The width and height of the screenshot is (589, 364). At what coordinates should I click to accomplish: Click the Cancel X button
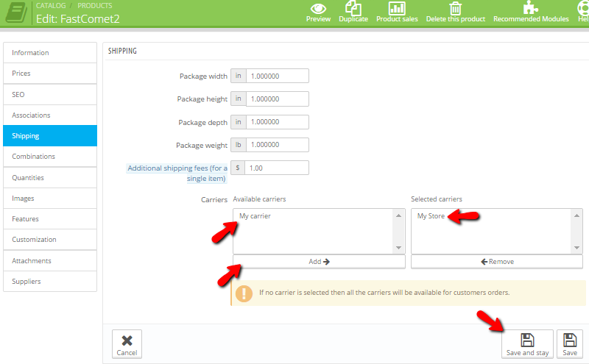pyautogui.click(x=127, y=344)
